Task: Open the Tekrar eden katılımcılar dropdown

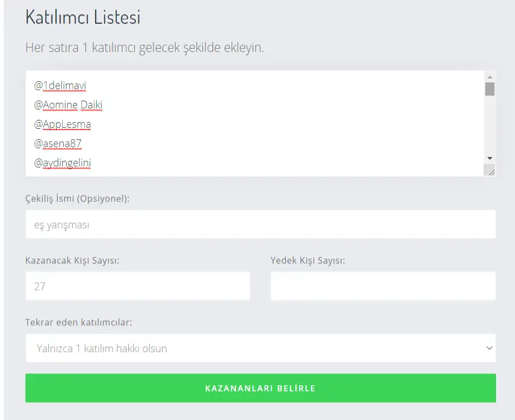Action: [x=260, y=348]
